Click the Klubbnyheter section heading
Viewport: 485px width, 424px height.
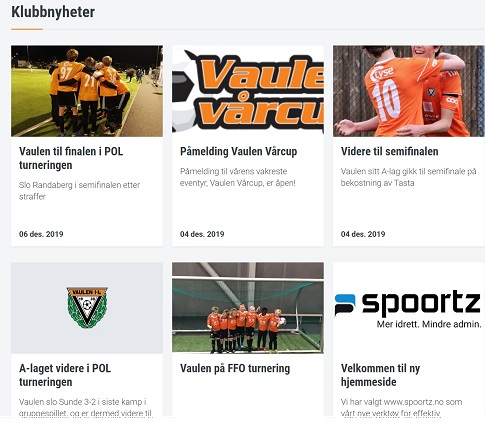(53, 12)
